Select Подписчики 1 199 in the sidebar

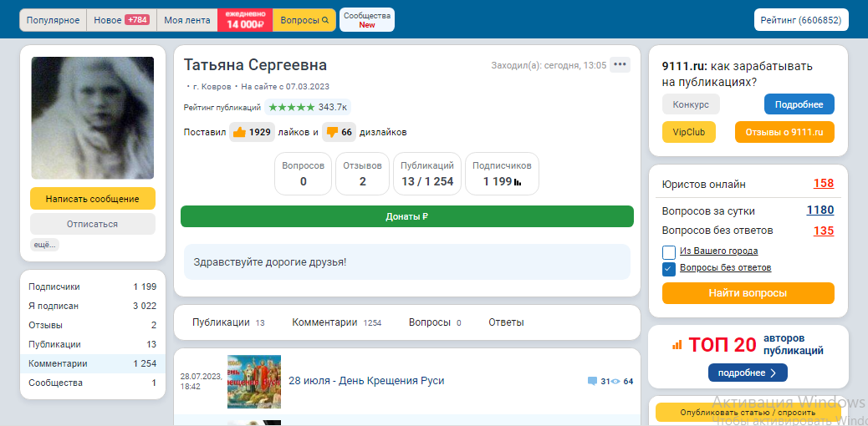(x=93, y=287)
